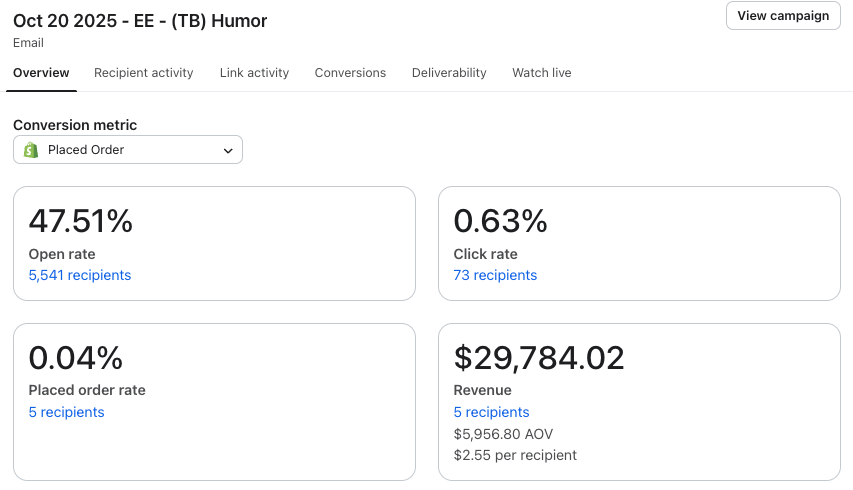Click the 0.04% placed order value
The width and height of the screenshot is (853, 490).
76,358
